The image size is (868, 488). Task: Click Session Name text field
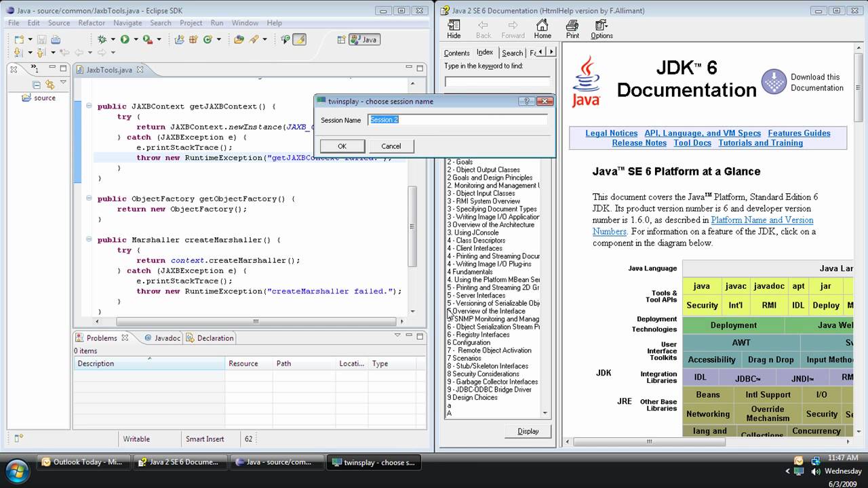pyautogui.click(x=458, y=120)
